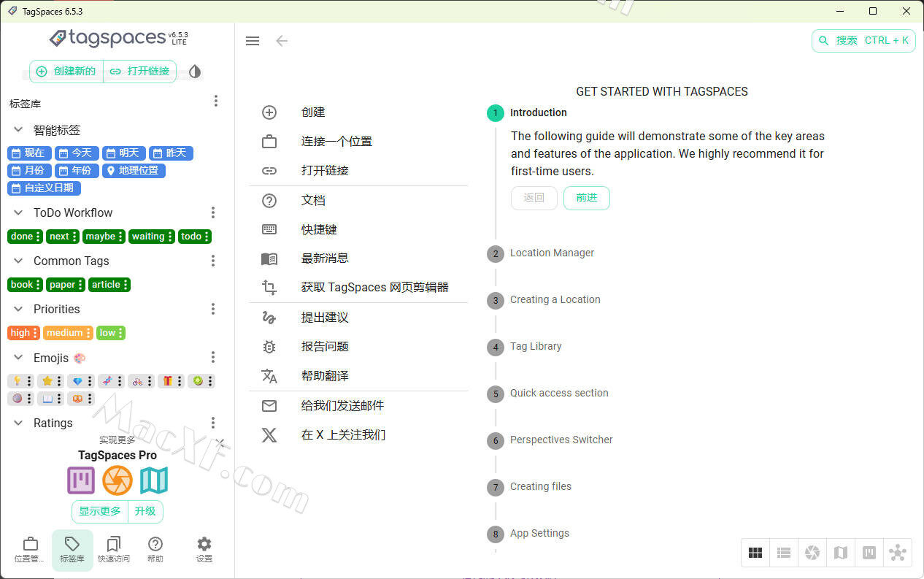Screen dimensions: 924x579
Task: Collapse the ToDo Workflow group
Action: [x=18, y=212]
